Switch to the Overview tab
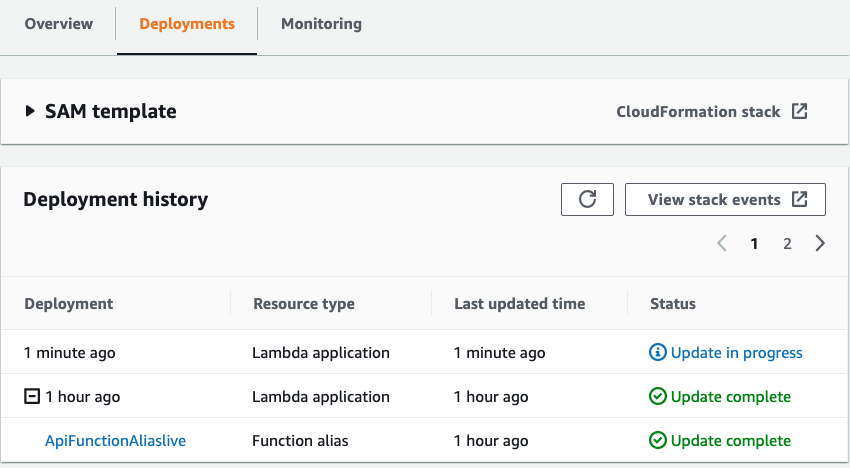Viewport: 850px width, 468px height. 59,24
